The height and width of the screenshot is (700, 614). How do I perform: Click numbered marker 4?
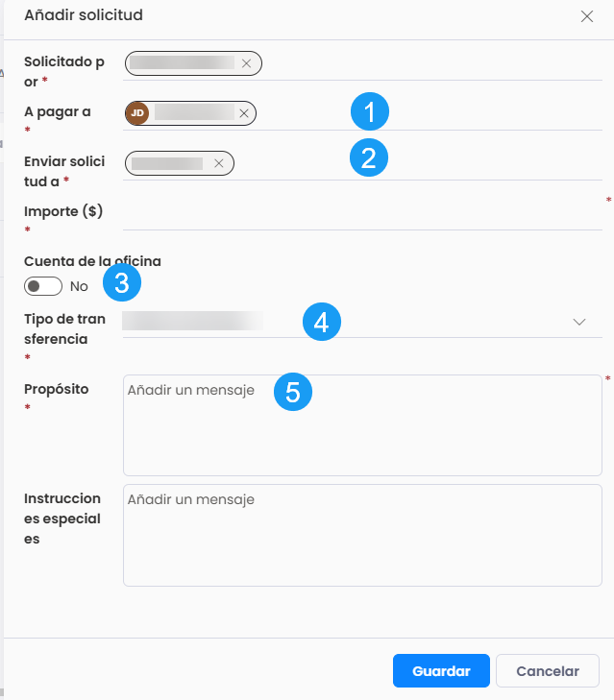322,322
